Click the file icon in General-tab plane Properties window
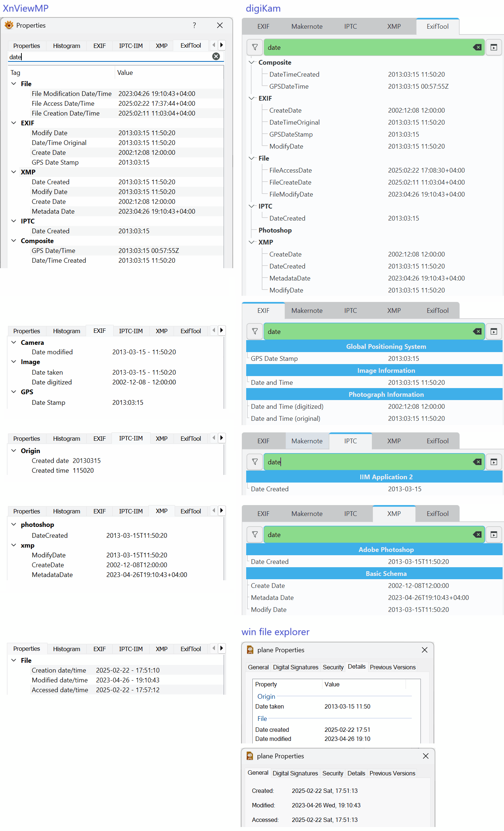 coord(250,756)
